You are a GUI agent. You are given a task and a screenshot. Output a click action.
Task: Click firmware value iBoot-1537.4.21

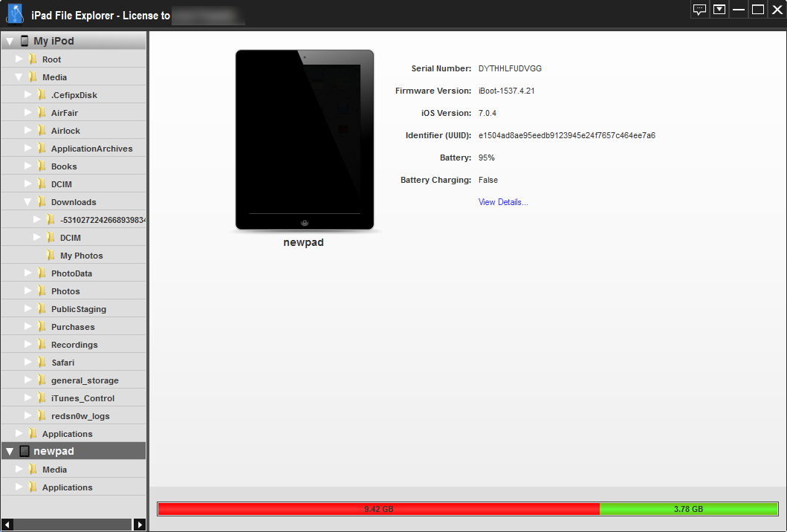coord(506,91)
